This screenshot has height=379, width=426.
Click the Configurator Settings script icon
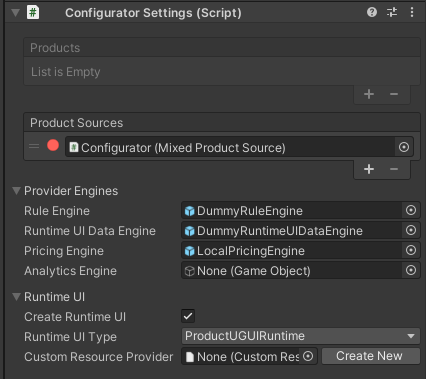tap(33, 13)
